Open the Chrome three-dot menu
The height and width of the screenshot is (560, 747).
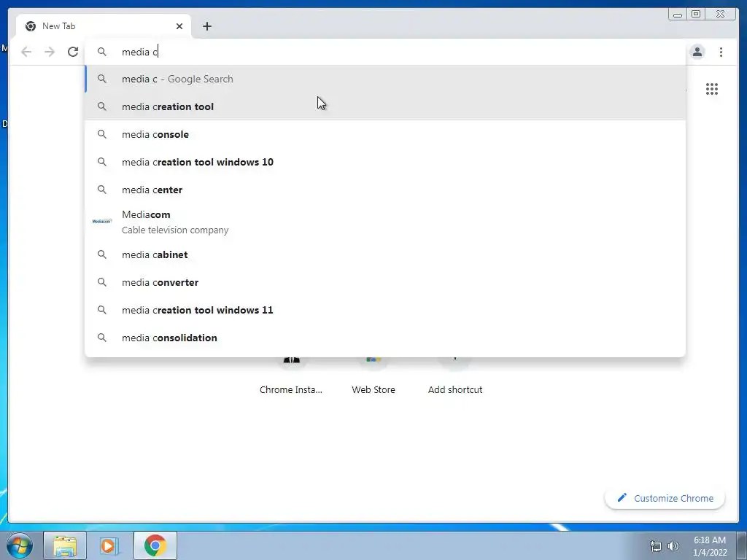click(x=721, y=52)
